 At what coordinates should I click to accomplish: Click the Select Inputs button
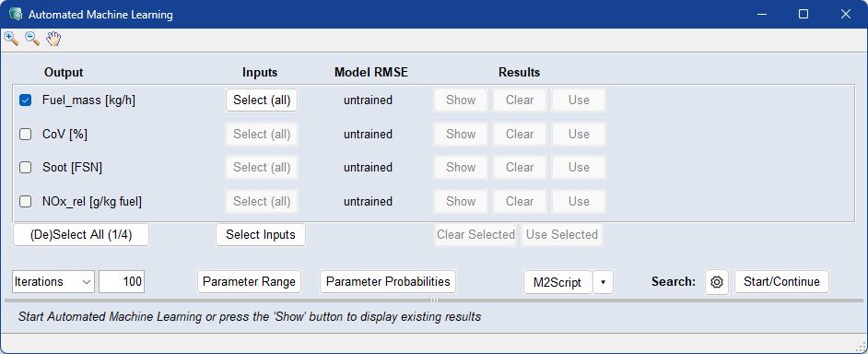click(261, 235)
